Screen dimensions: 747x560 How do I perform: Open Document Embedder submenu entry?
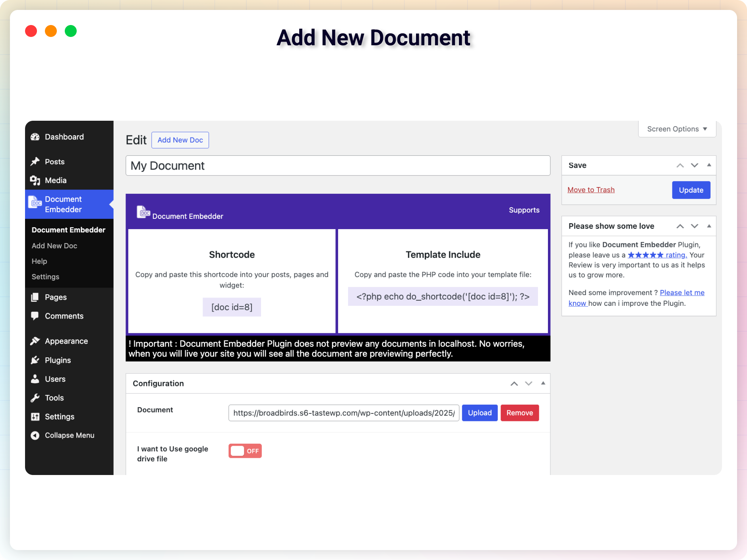coord(68,230)
